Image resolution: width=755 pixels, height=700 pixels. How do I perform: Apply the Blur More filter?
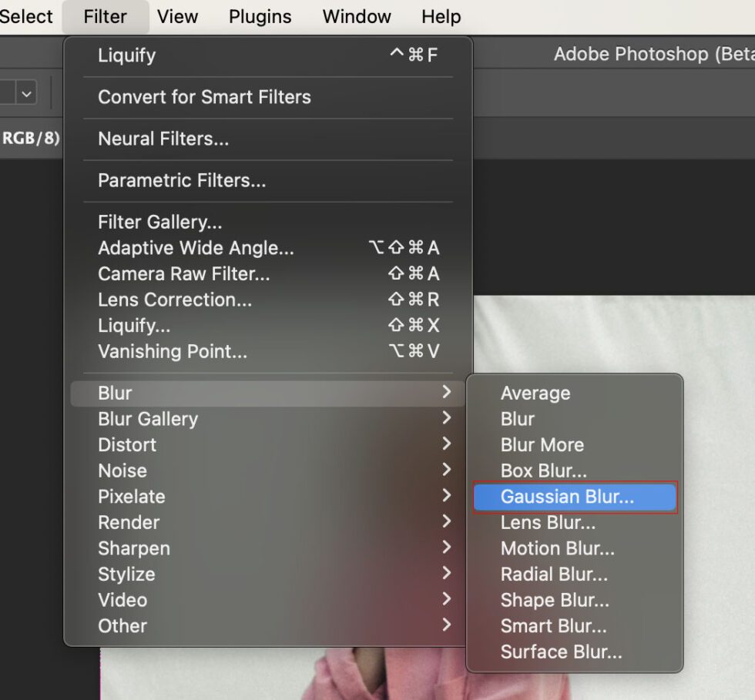(x=542, y=444)
